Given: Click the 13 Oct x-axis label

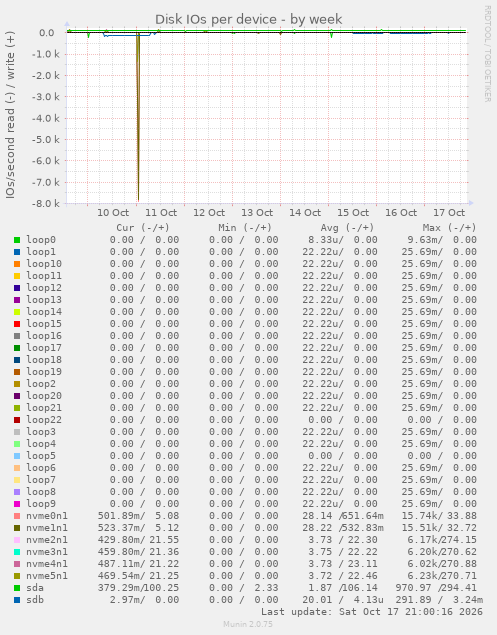Looking at the screenshot, I should pyautogui.click(x=257, y=213).
